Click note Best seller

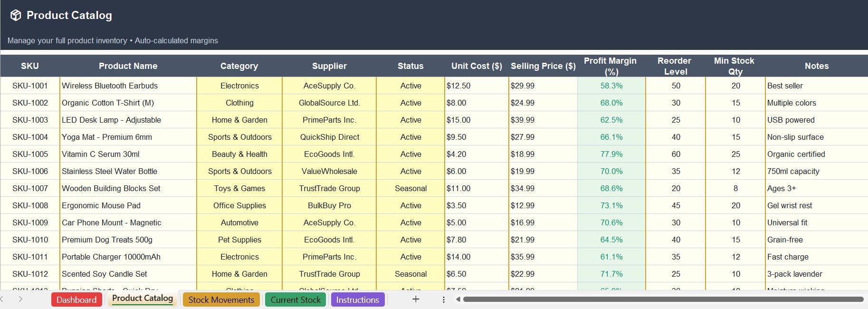(816, 86)
